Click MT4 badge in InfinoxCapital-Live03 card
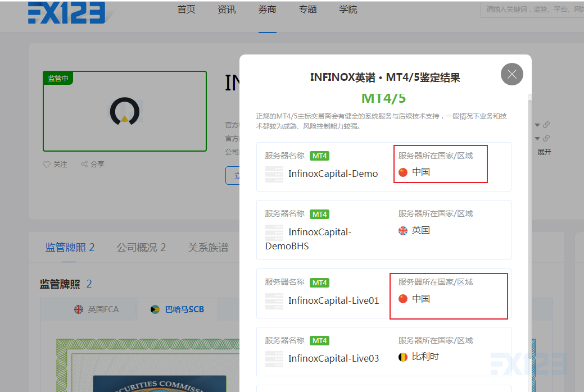Screen dimensions: 584x392 tap(320, 341)
